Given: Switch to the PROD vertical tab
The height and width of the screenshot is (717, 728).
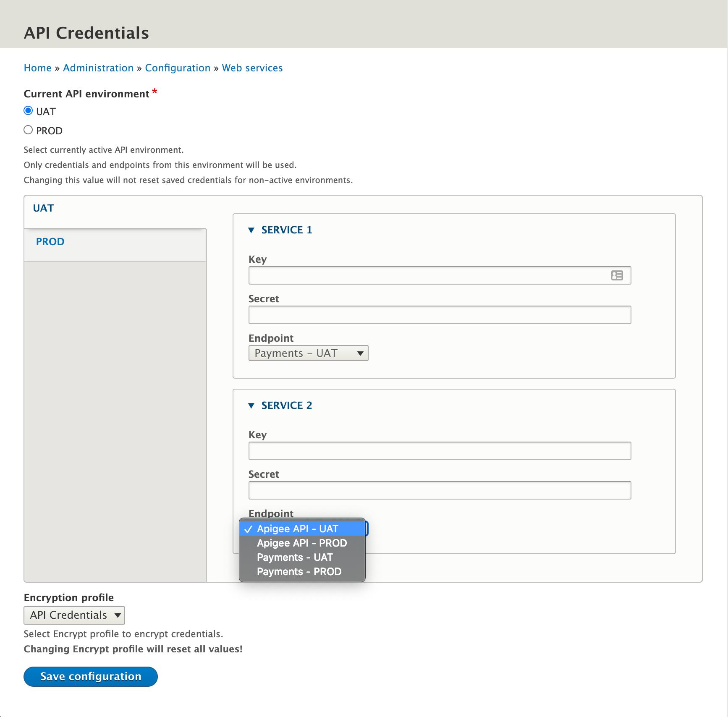Looking at the screenshot, I should point(50,241).
